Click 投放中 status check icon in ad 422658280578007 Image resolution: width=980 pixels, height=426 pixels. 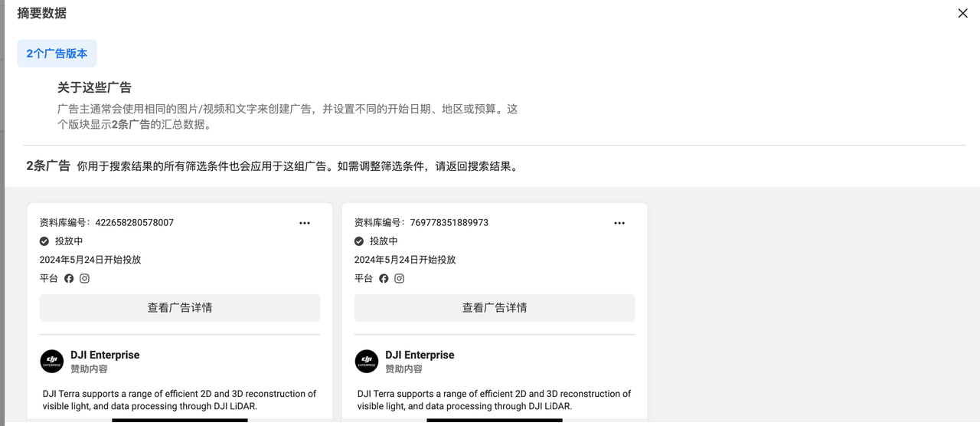(44, 241)
